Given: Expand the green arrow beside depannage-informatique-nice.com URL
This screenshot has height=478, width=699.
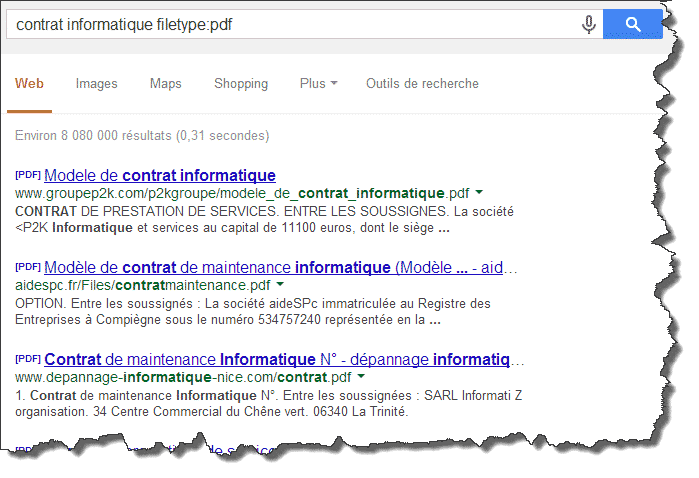Looking at the screenshot, I should 359,377.
